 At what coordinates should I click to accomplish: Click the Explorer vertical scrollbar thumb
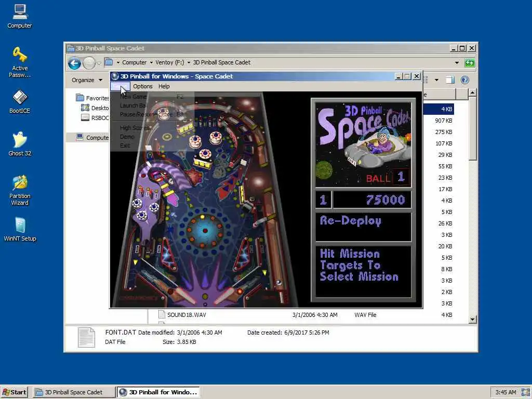click(473, 128)
